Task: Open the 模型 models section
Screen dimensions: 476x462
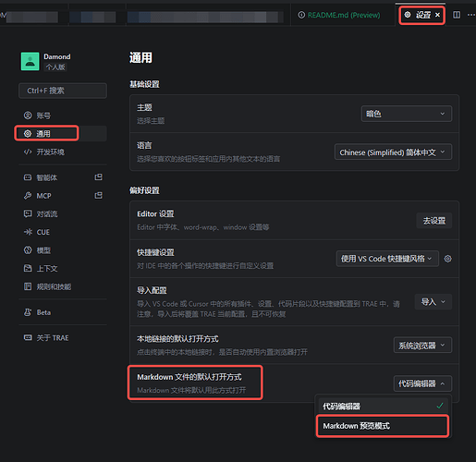Action: coord(63,250)
